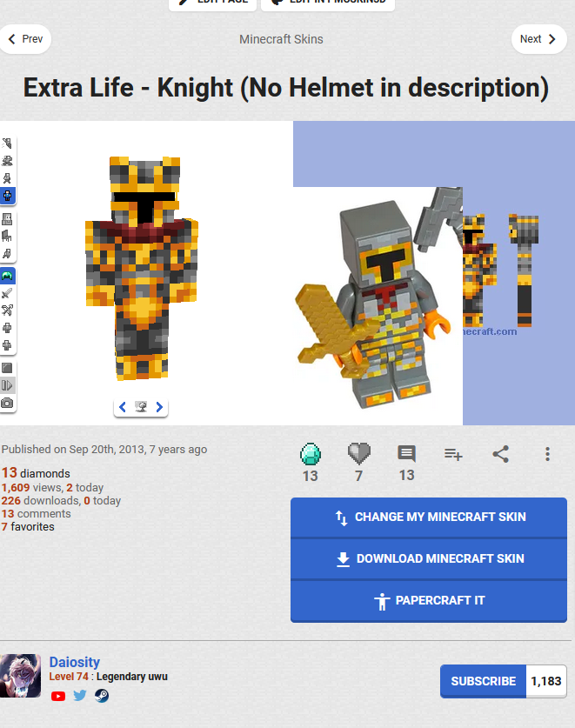The width and height of the screenshot is (575, 728).
Task: Click 'Level 74 : Legendary uwu' text
Action: [x=108, y=677]
